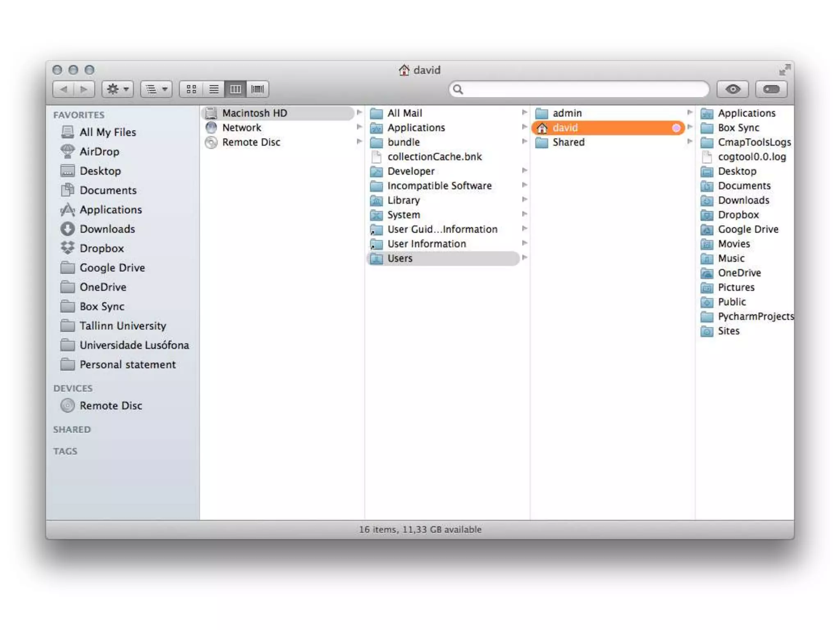The height and width of the screenshot is (630, 840).
Task: Switch to list view mode
Action: coord(213,89)
